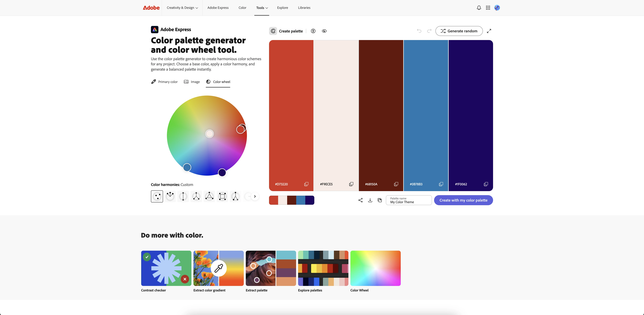Select the Custom harmony icon
The width and height of the screenshot is (644, 315).
(157, 196)
